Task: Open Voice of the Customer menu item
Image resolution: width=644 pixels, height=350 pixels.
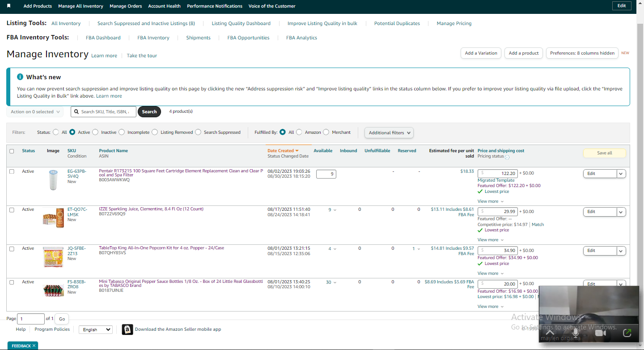Action: tap(272, 6)
